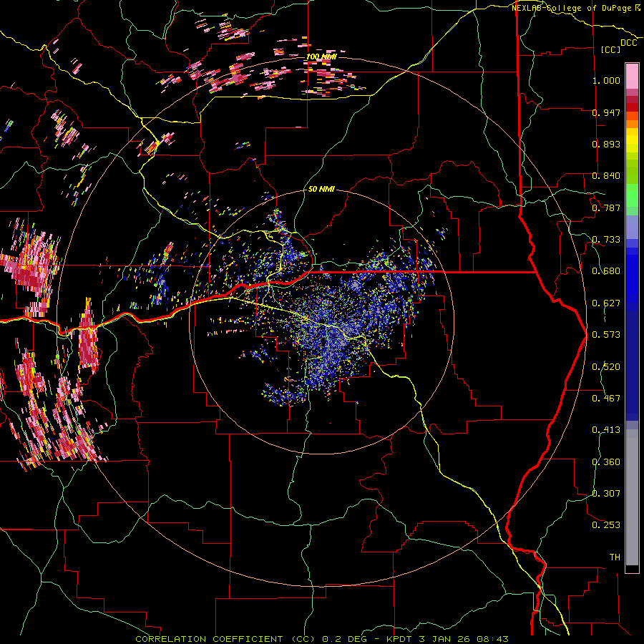Screen dimensions: 644x644
Task: Click the TH threshold label
Action: click(615, 557)
